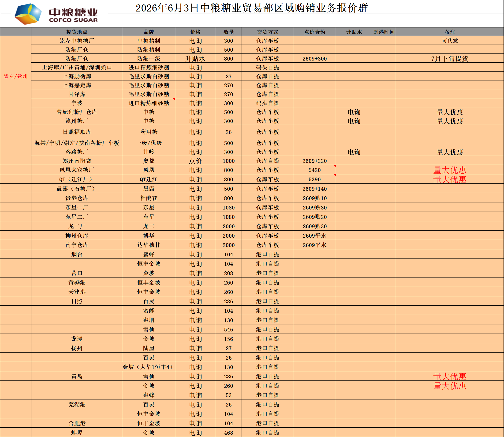Select the 烟台 location cell

(77, 254)
